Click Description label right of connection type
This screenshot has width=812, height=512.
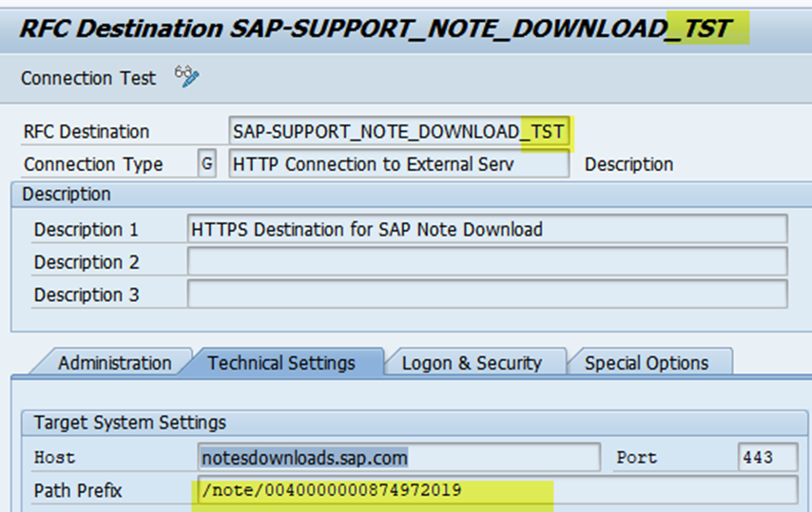pos(628,164)
